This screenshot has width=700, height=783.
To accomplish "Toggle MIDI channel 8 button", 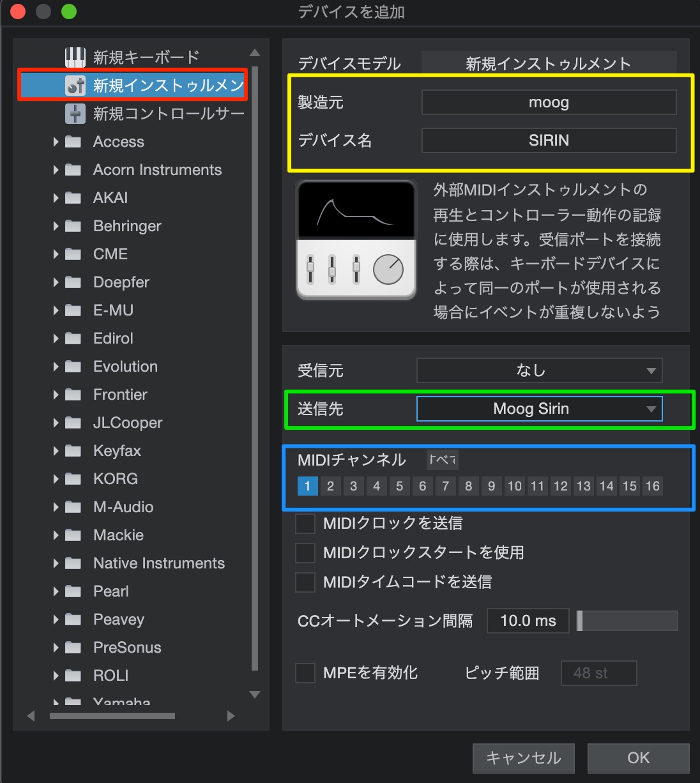I will click(x=468, y=486).
